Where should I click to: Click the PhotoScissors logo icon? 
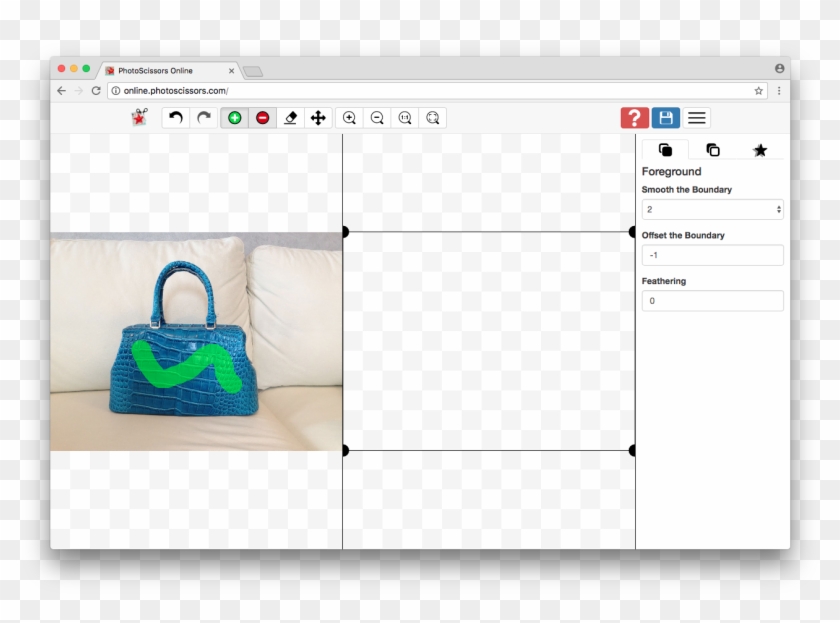140,117
